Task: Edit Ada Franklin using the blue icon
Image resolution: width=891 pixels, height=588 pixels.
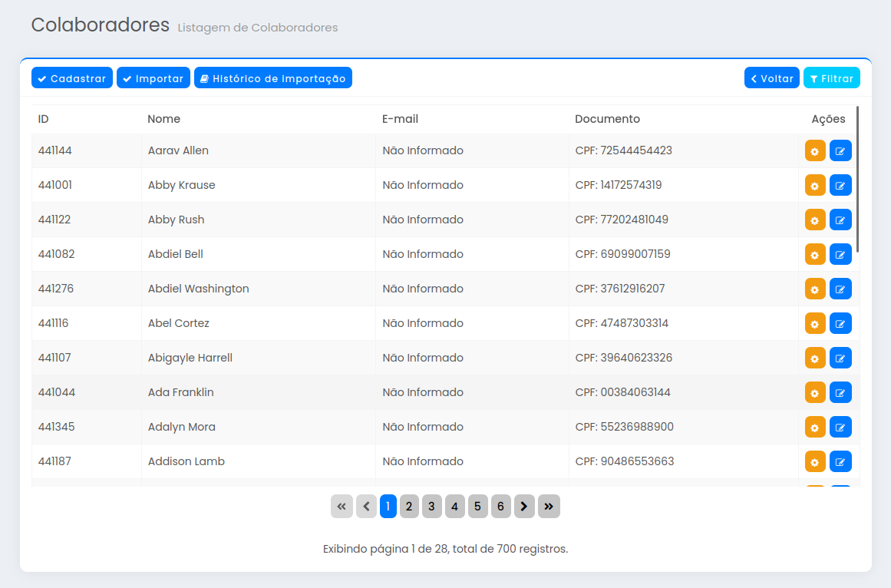Action: [840, 393]
